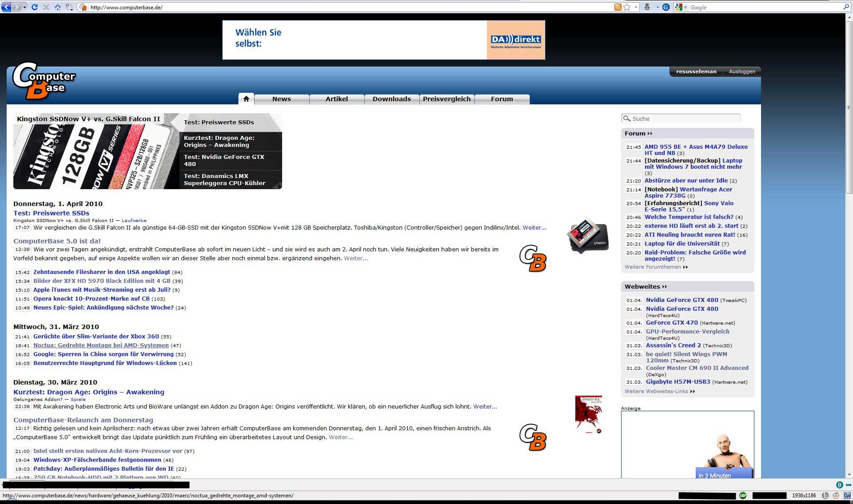Click the magnifier icon in Google search box

coord(845,7)
